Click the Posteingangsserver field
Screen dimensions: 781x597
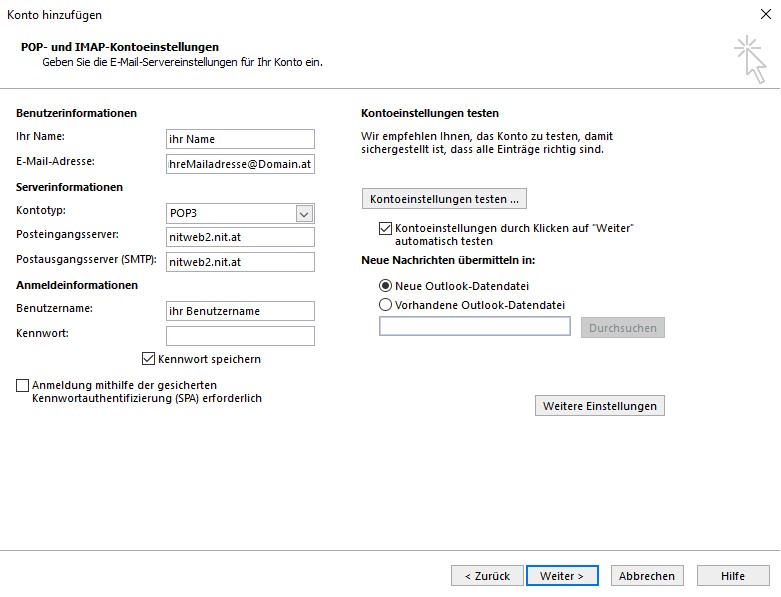pyautogui.click(x=240, y=237)
